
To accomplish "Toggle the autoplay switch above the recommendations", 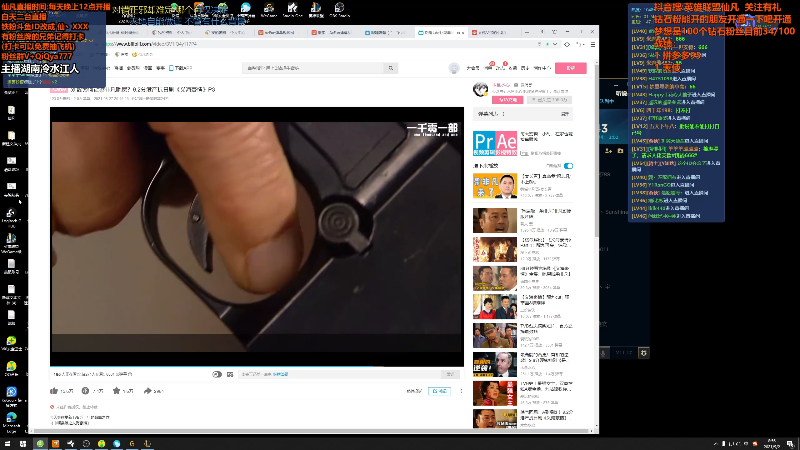I will tap(568, 166).
